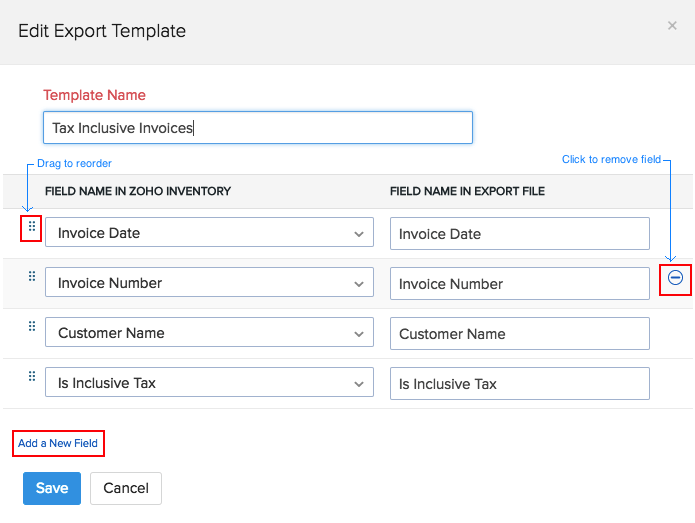Click drag handle beside Customer Name row
This screenshot has height=523, width=695.
pyautogui.click(x=31, y=327)
